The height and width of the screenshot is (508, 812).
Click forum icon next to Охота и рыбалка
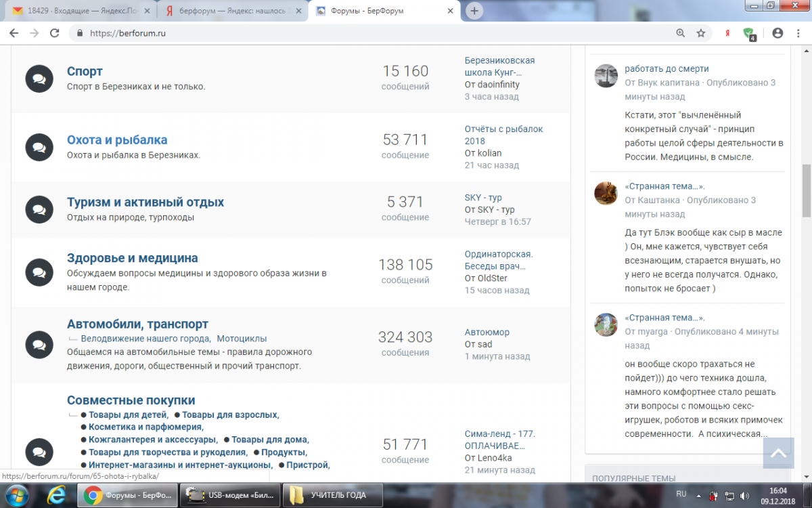(39, 147)
